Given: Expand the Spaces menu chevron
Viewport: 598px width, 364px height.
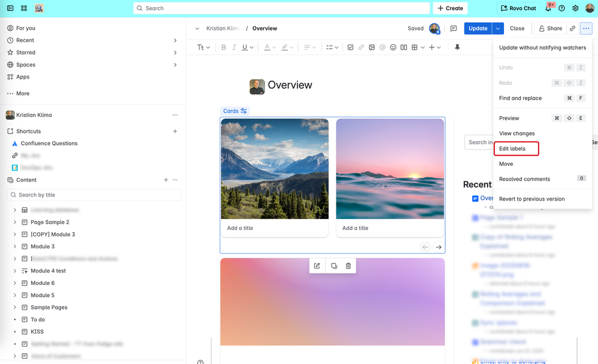Looking at the screenshot, I should point(175,65).
